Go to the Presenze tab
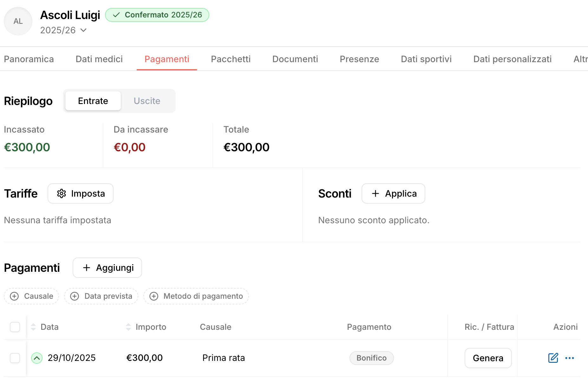 tap(359, 59)
